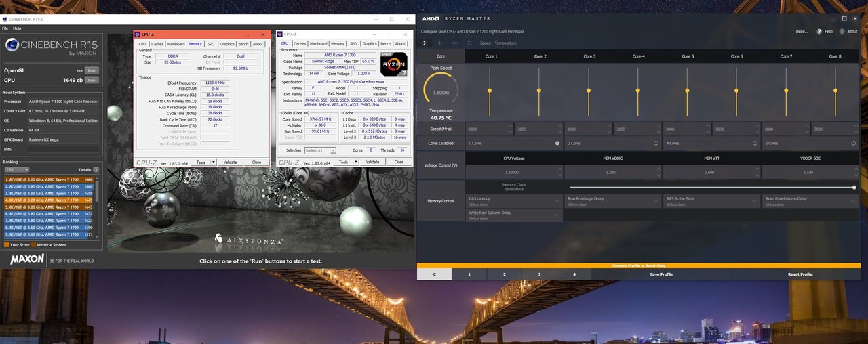868x344 pixels.
Task: Click the Core 1 speed slider handle
Action: 490,90
